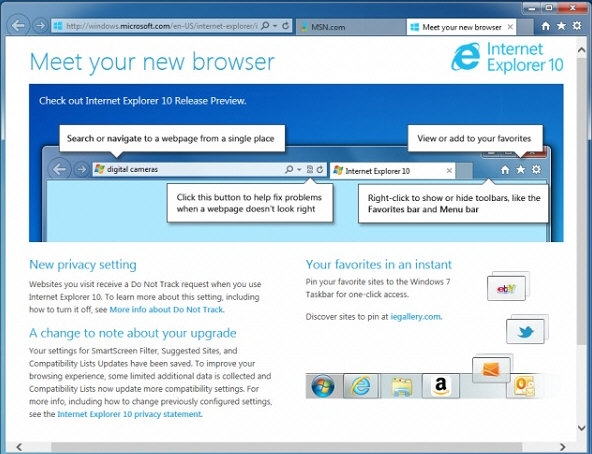Click View or add to your favorites callout
Screen dimensions: 592x454
[x=475, y=139]
